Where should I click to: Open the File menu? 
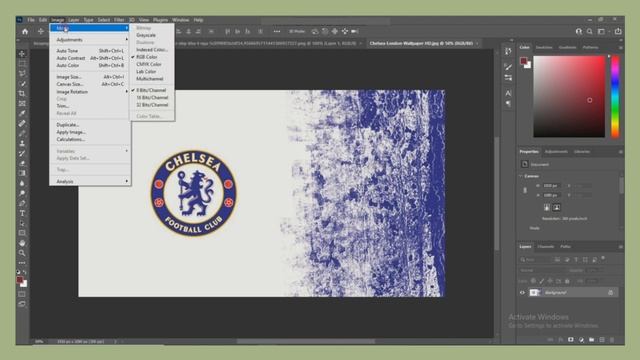tap(31, 20)
